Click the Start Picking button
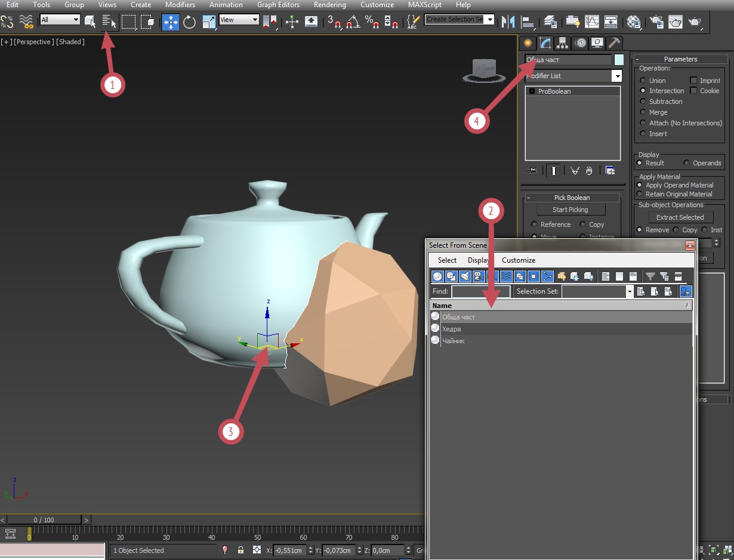 coord(570,210)
